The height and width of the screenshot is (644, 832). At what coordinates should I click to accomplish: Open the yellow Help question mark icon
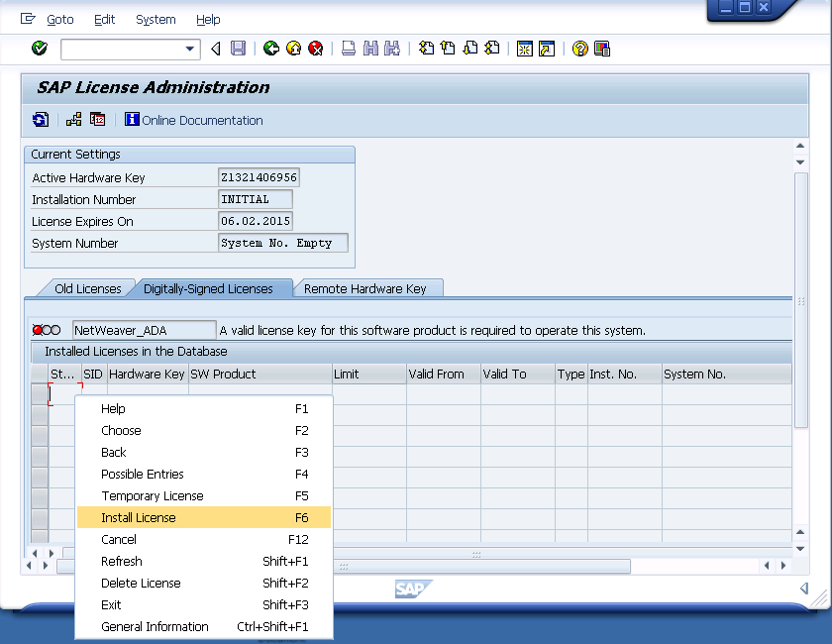[x=580, y=49]
